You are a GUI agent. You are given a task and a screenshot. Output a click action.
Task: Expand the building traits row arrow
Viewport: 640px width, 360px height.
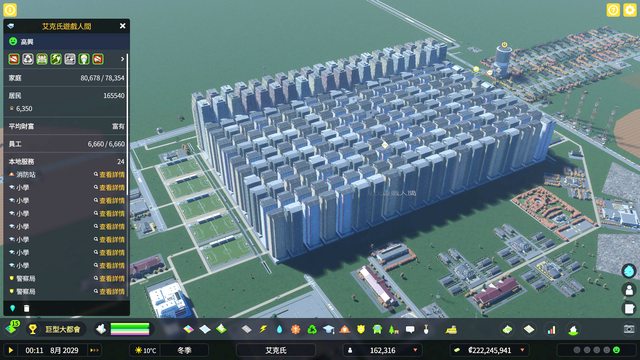click(x=122, y=59)
